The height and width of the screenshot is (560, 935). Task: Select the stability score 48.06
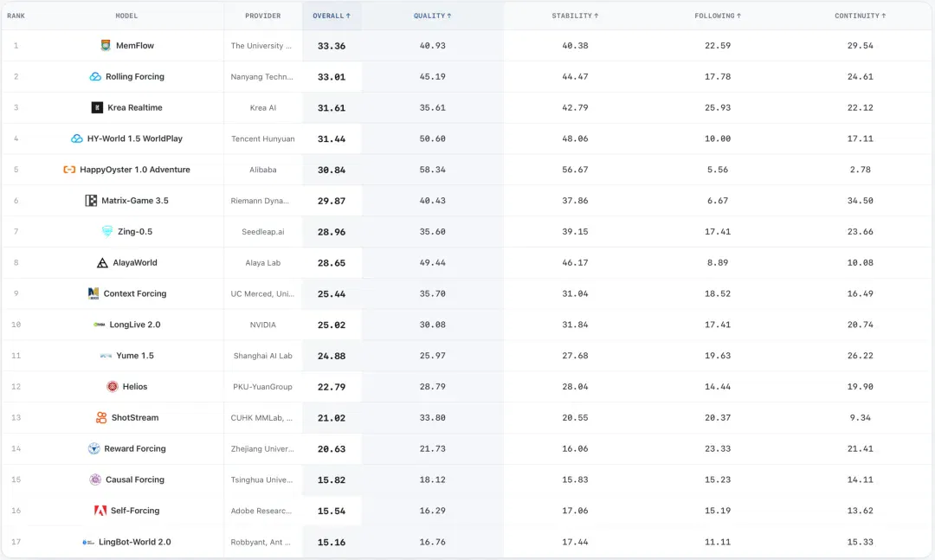(x=575, y=138)
